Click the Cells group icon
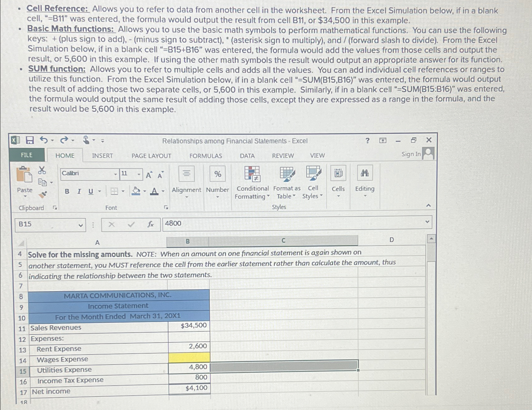This screenshot has width=532, height=410. 338,173
